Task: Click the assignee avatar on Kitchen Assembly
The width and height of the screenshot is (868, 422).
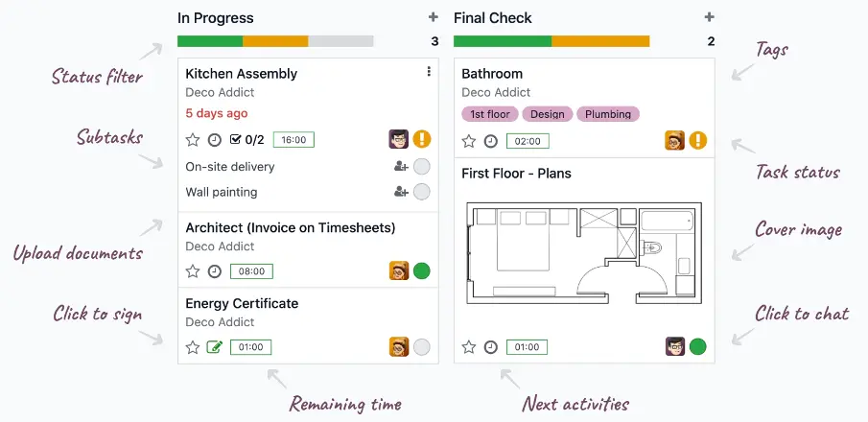Action: coord(399,139)
